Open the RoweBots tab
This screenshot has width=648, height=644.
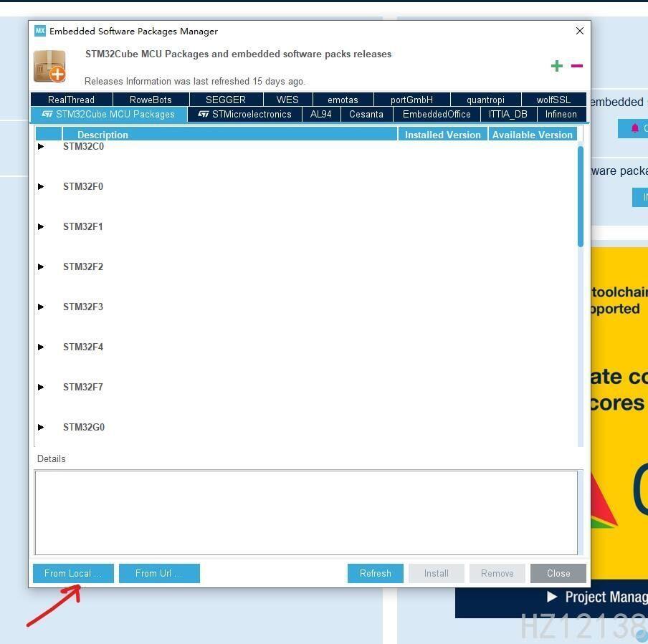pos(151,100)
